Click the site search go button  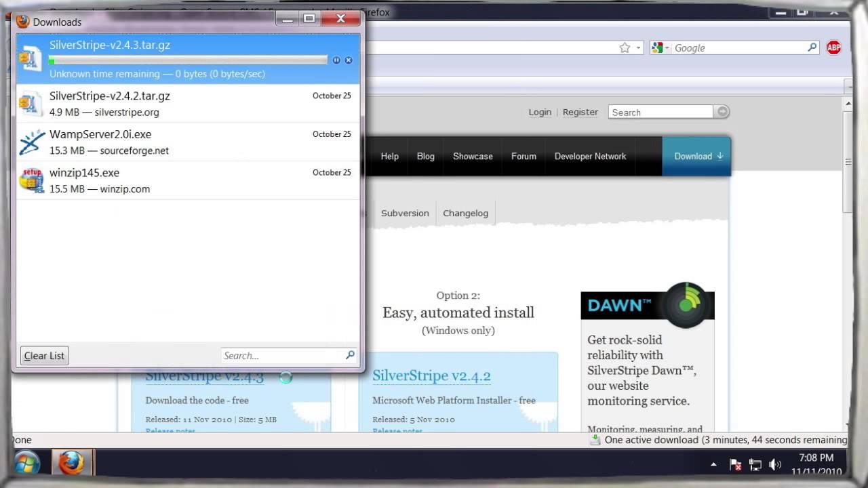point(722,112)
